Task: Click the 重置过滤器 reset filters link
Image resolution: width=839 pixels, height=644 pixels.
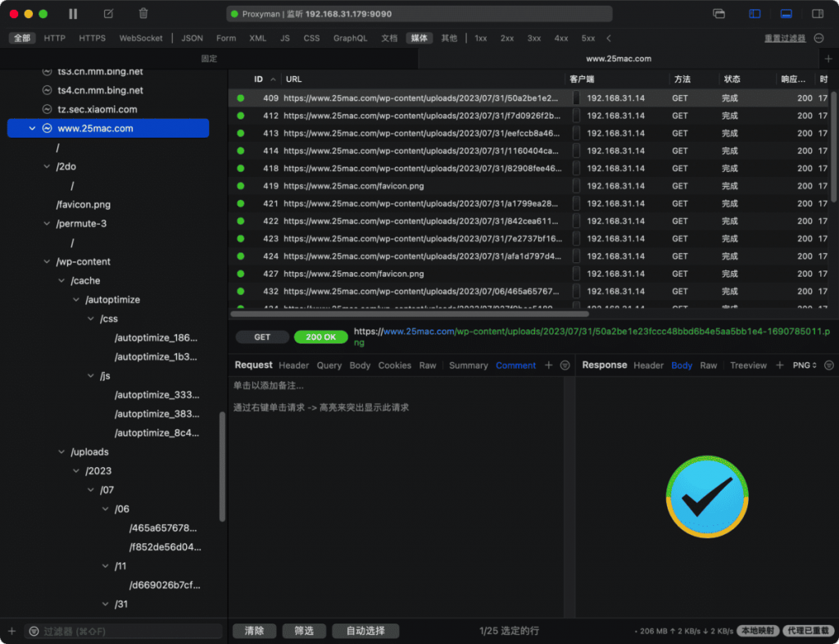Action: point(784,39)
